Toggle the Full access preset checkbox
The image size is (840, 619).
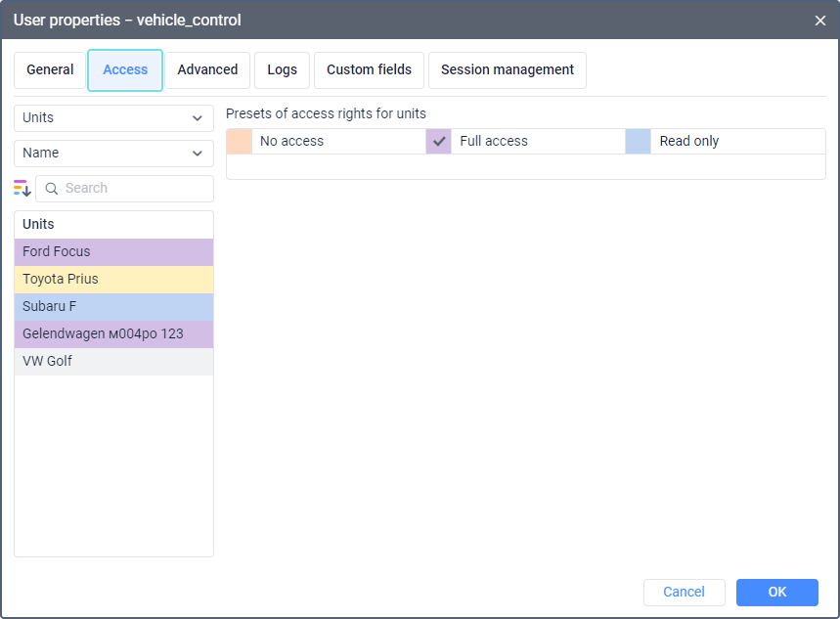(439, 141)
